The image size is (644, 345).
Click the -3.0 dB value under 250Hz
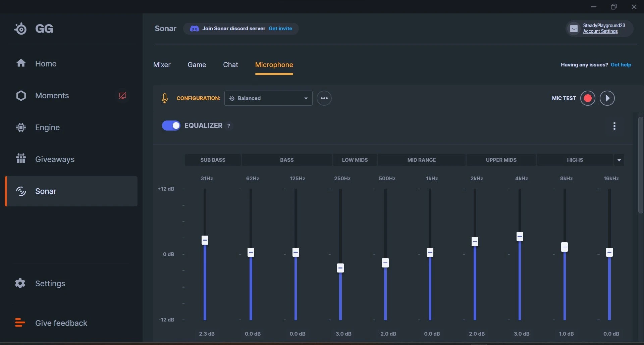(342, 334)
